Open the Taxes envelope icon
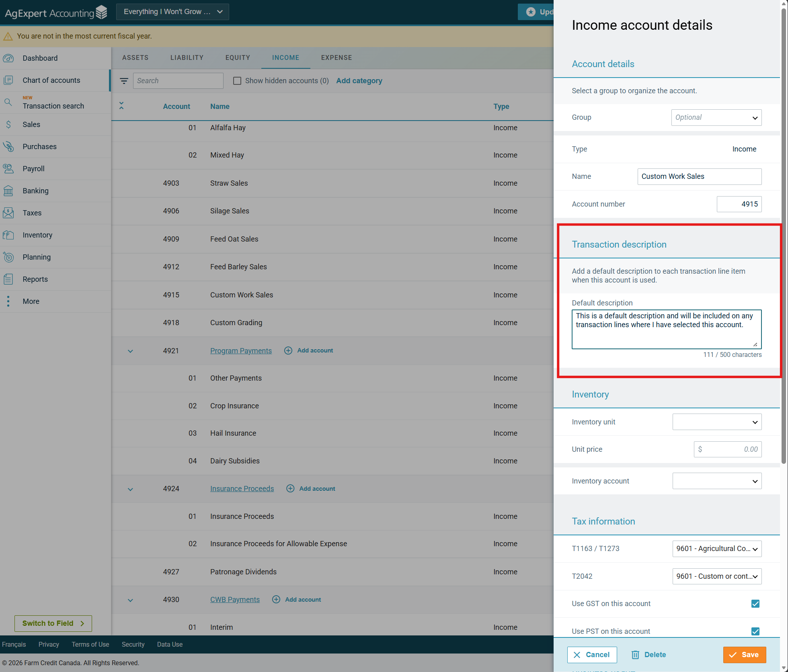Viewport: 788px width, 672px height. (x=8, y=213)
